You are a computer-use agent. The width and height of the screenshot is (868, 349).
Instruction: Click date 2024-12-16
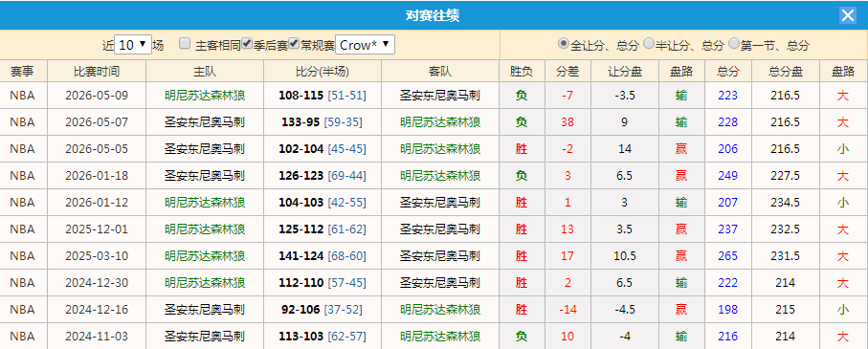(x=97, y=309)
